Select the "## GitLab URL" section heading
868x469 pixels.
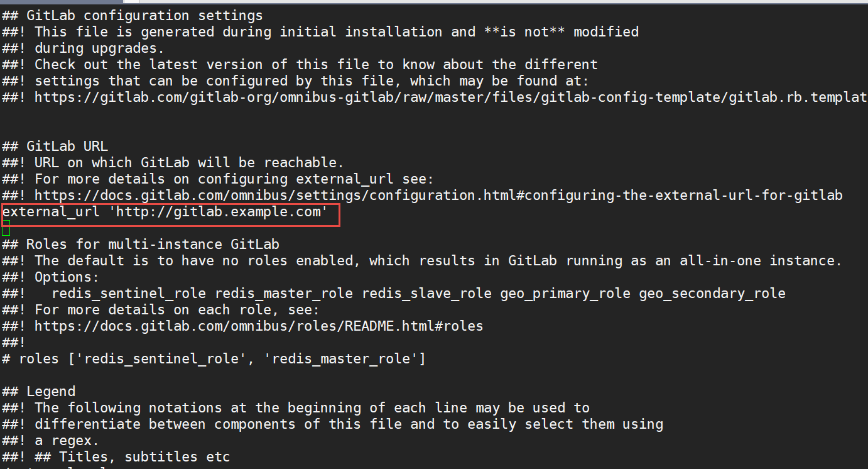[55, 146]
